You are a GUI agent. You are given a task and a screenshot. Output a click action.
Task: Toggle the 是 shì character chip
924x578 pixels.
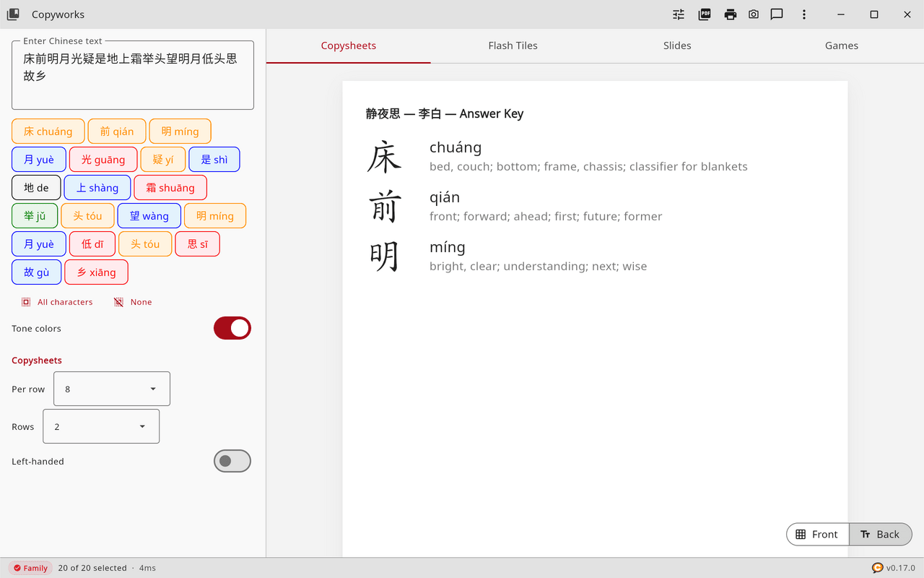click(x=214, y=160)
